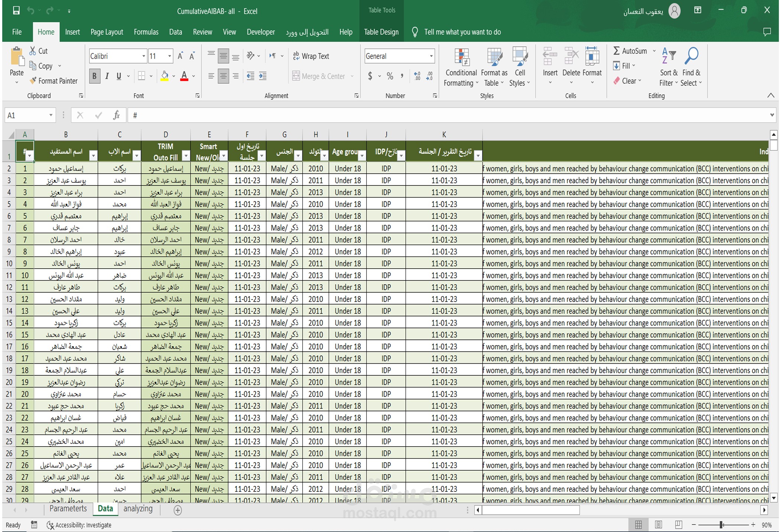Click the zoom slider handle

pos(721,525)
